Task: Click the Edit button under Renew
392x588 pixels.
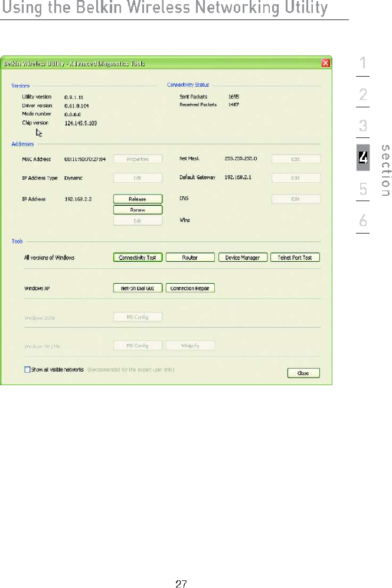Action: [x=138, y=221]
